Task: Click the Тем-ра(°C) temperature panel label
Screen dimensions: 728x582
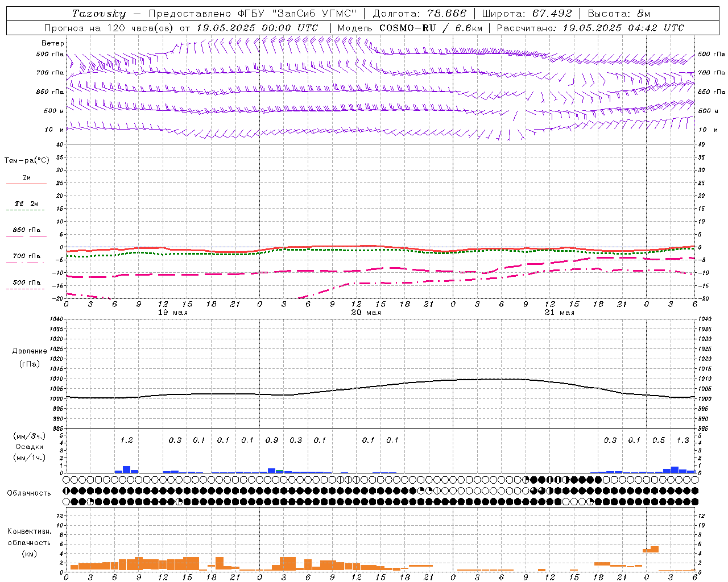Action: (x=27, y=161)
